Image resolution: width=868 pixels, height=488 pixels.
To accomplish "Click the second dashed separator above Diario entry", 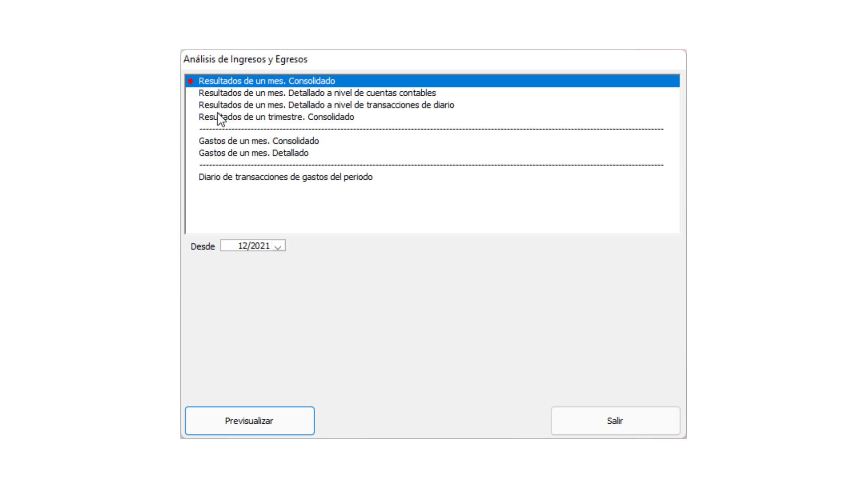I will (x=431, y=165).
